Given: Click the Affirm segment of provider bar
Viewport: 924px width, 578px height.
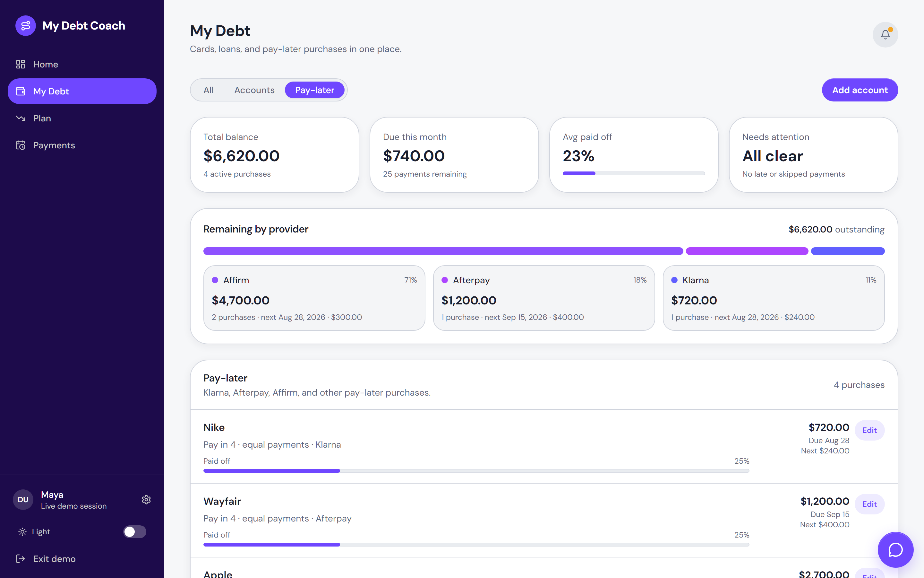Looking at the screenshot, I should pos(443,251).
